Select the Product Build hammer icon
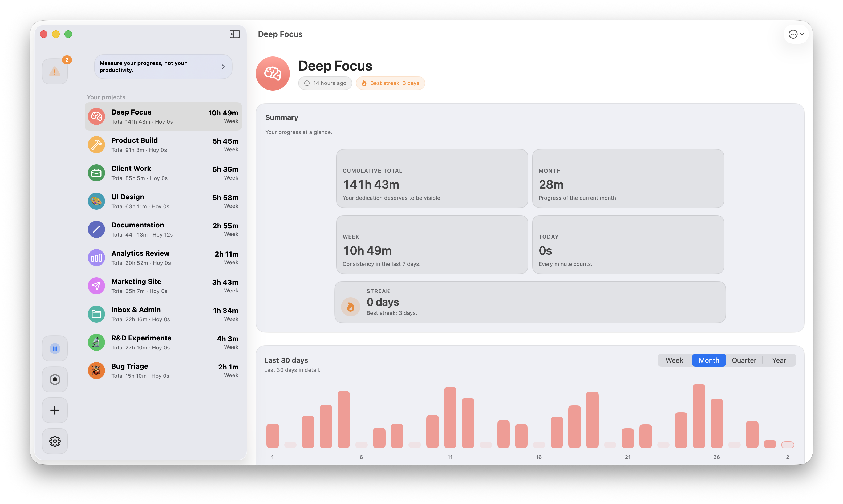This screenshot has width=843, height=504. coord(96,145)
